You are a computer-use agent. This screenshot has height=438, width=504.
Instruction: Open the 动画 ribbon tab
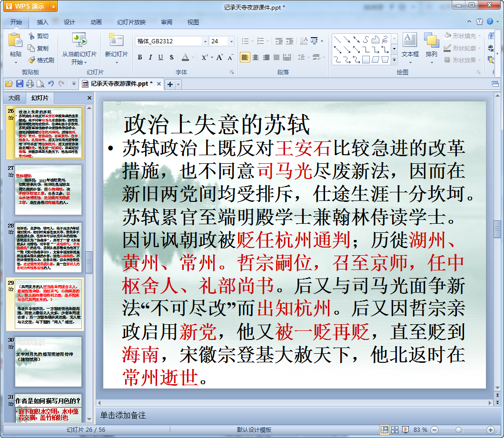pos(96,22)
